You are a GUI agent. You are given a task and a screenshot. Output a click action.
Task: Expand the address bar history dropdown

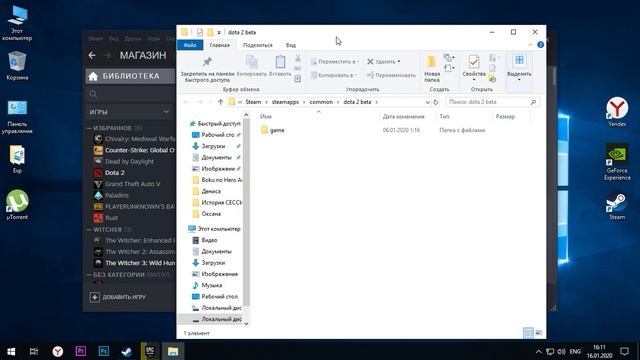pyautogui.click(x=427, y=102)
